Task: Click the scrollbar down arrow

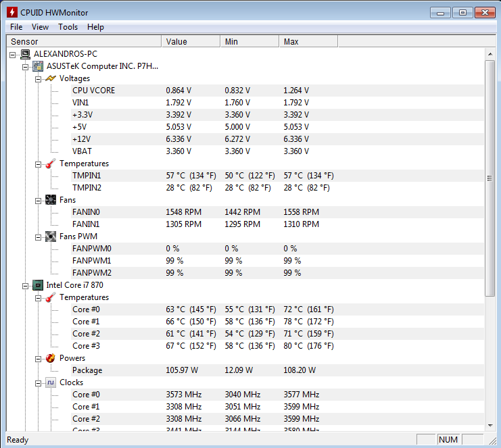Action: tap(490, 425)
